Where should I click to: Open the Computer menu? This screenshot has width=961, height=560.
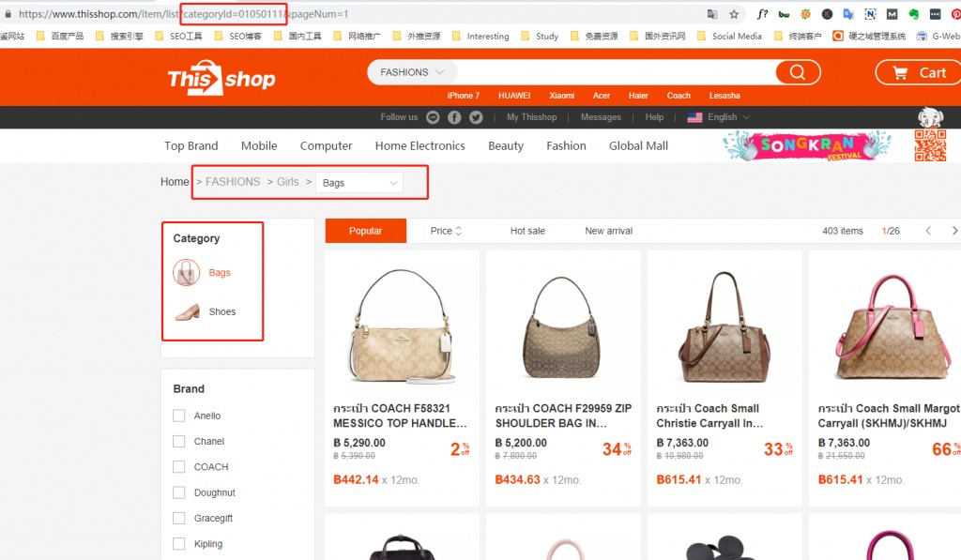pyautogui.click(x=326, y=145)
